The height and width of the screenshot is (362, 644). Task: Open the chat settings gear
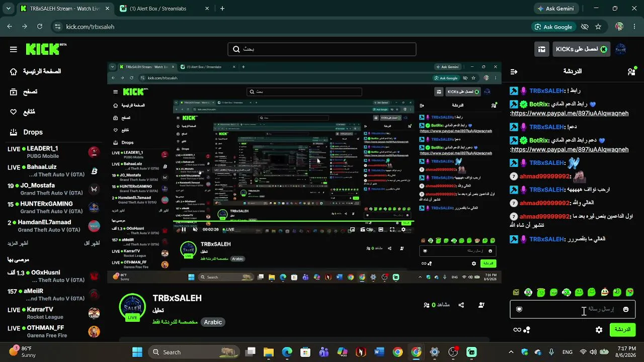(x=599, y=330)
